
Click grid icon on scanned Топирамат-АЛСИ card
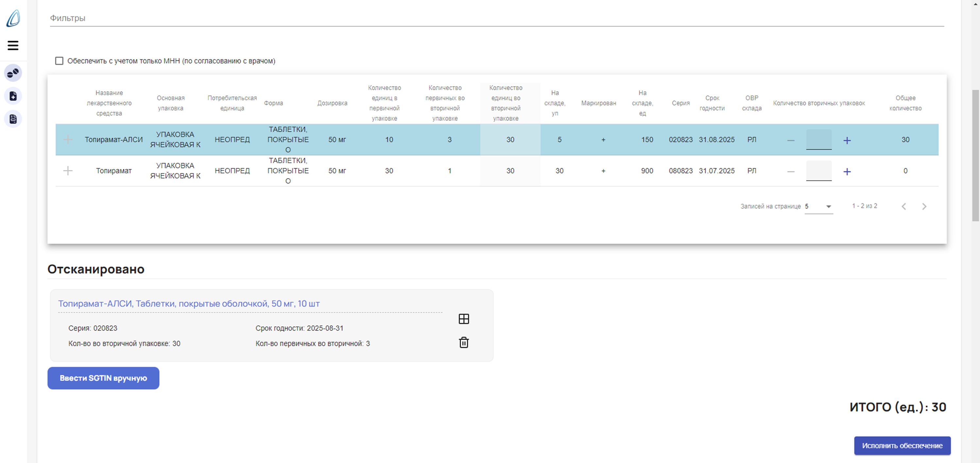click(x=464, y=319)
